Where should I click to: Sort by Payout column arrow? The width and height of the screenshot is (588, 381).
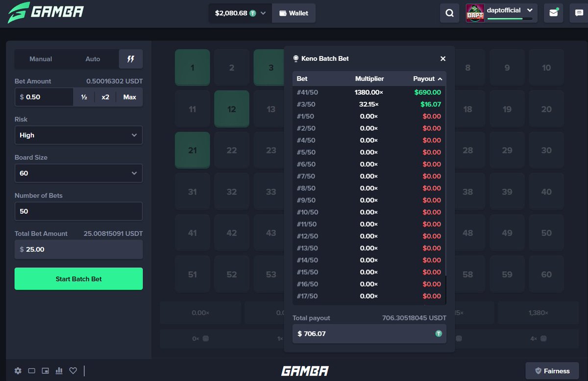(x=440, y=79)
